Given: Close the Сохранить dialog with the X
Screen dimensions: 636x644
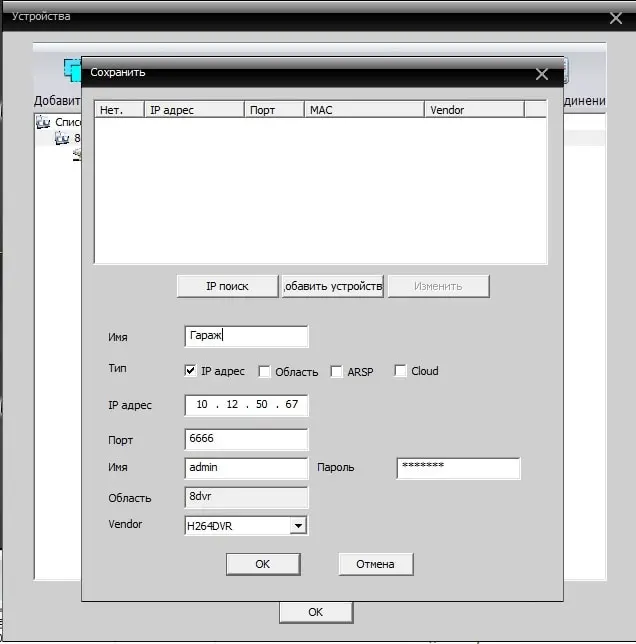Looking at the screenshot, I should tap(542, 74).
